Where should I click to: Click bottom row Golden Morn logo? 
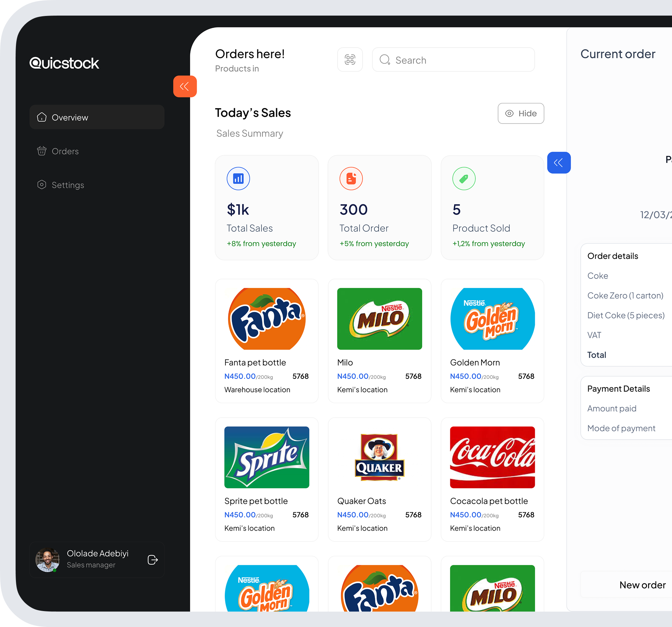(267, 589)
